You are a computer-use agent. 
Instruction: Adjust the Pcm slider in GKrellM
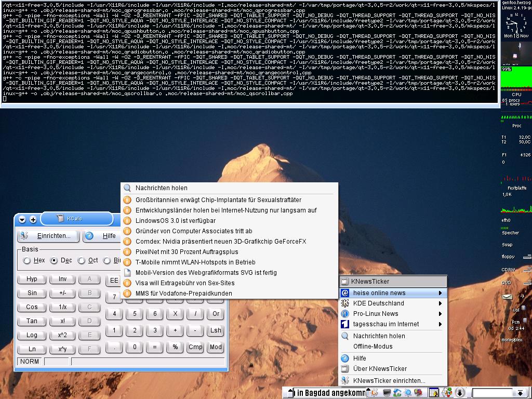click(525, 320)
